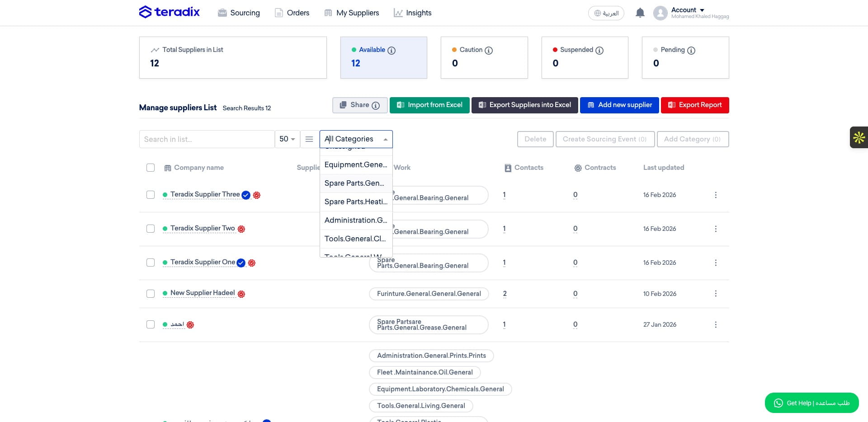Show info for Available status

tap(392, 50)
